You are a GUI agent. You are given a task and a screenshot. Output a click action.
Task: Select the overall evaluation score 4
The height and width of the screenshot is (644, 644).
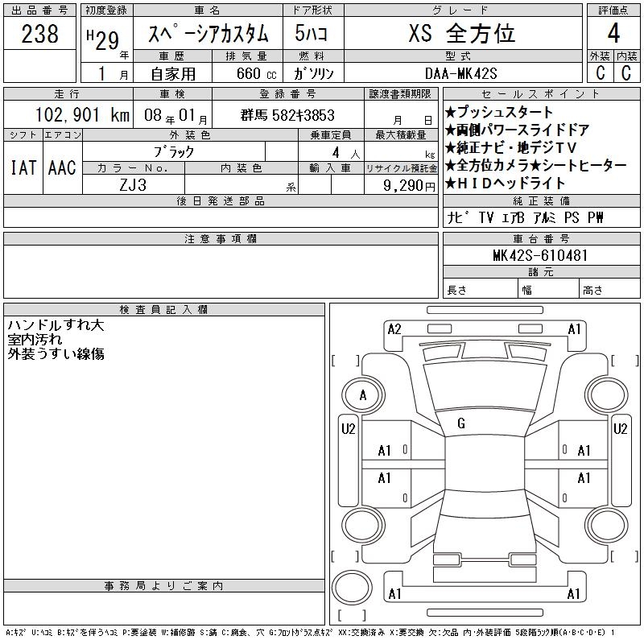[613, 34]
